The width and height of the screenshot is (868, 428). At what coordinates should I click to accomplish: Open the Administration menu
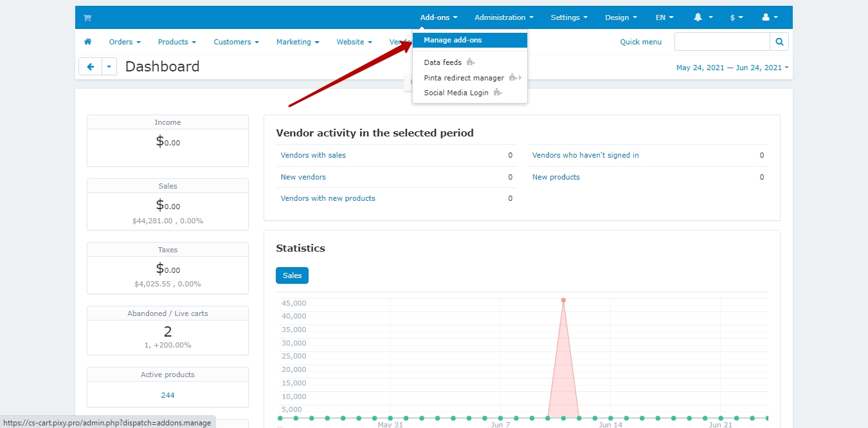(504, 17)
